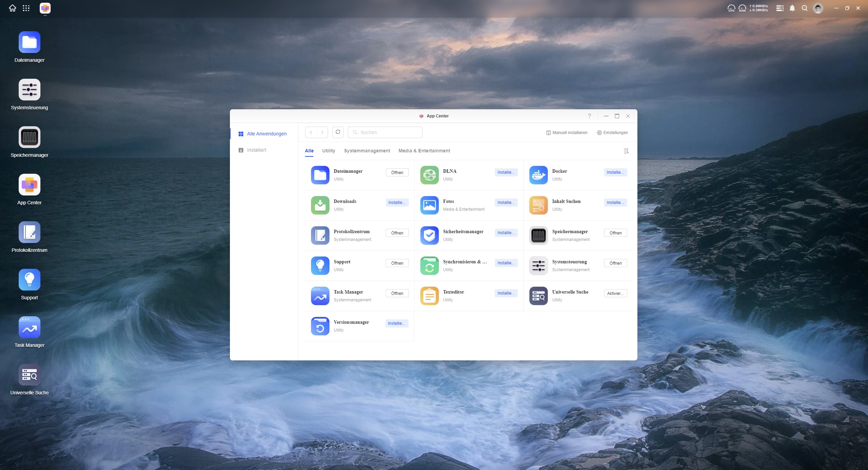868x470 pixels.
Task: Click the notification bell icon
Action: coord(792,8)
